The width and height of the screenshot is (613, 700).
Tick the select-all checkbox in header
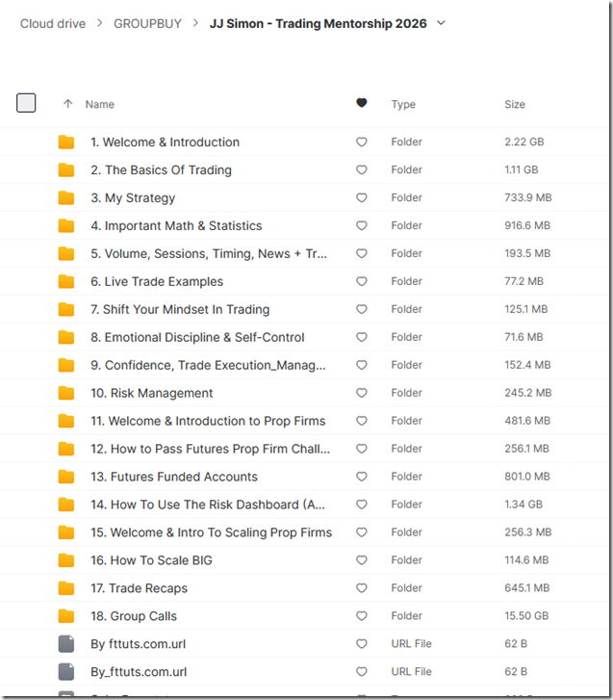click(x=26, y=103)
